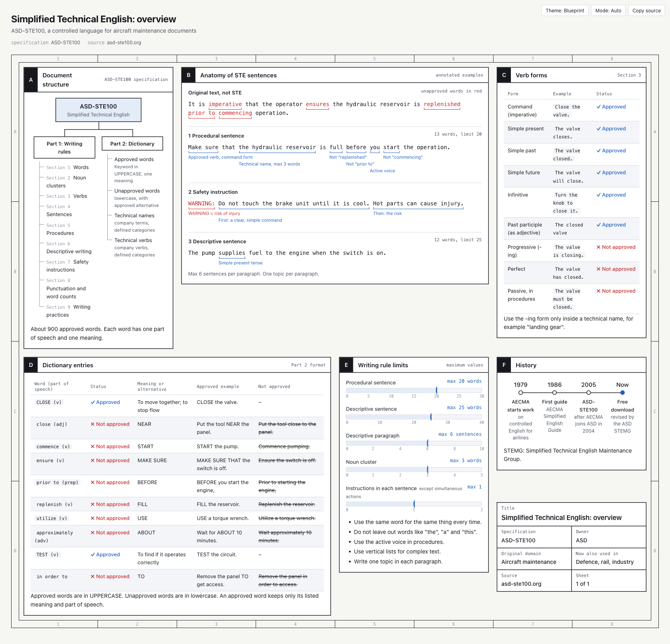Select the panel E letter badge
Image resolution: width=670 pixels, height=644 pixels.
[x=346, y=365]
